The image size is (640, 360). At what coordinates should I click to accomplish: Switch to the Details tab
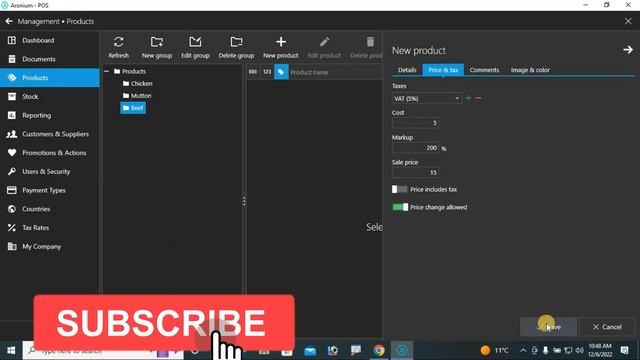point(407,70)
